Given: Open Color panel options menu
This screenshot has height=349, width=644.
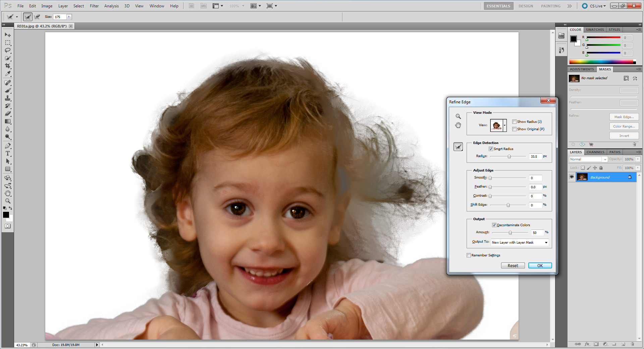Looking at the screenshot, I should (x=639, y=30).
